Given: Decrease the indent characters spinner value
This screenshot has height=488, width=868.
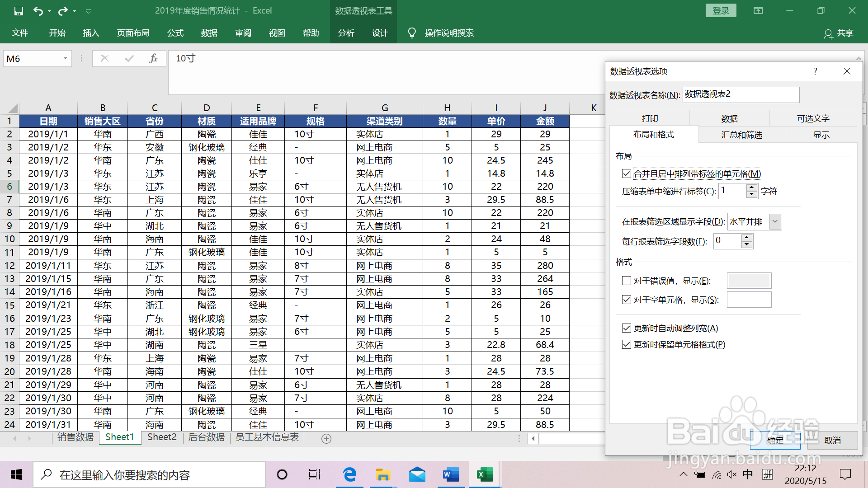Looking at the screenshot, I should pyautogui.click(x=751, y=195).
